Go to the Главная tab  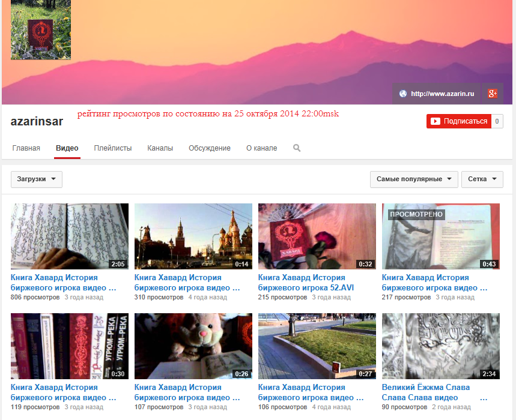pyautogui.click(x=26, y=148)
